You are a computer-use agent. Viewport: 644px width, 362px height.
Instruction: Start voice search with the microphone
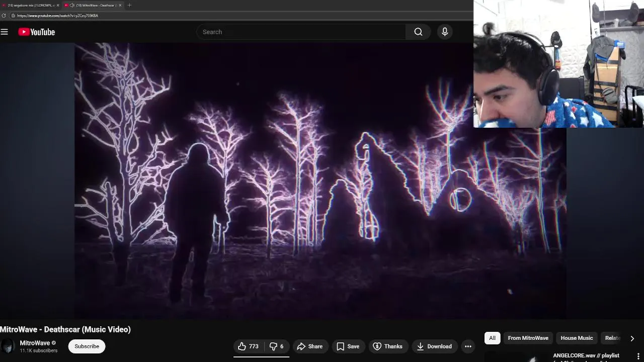tap(445, 32)
